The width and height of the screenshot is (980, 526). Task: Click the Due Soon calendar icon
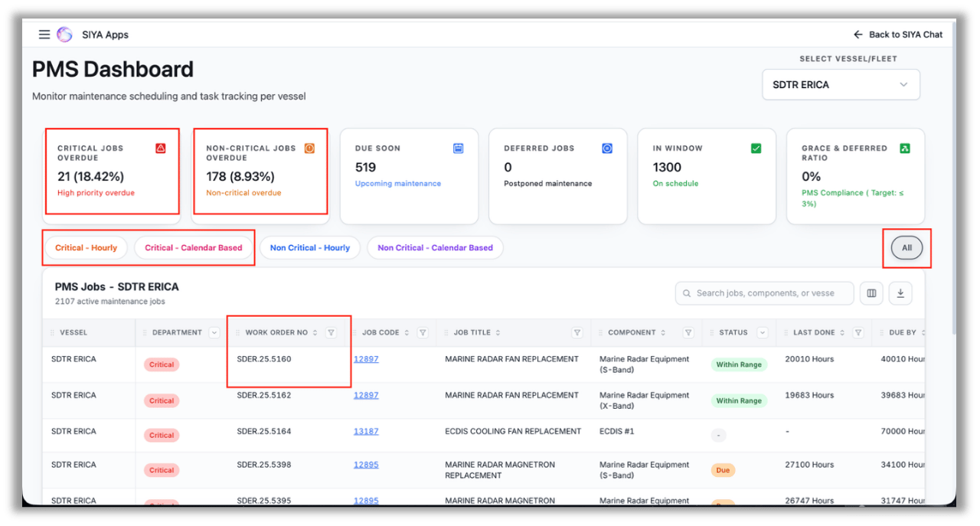coord(458,148)
